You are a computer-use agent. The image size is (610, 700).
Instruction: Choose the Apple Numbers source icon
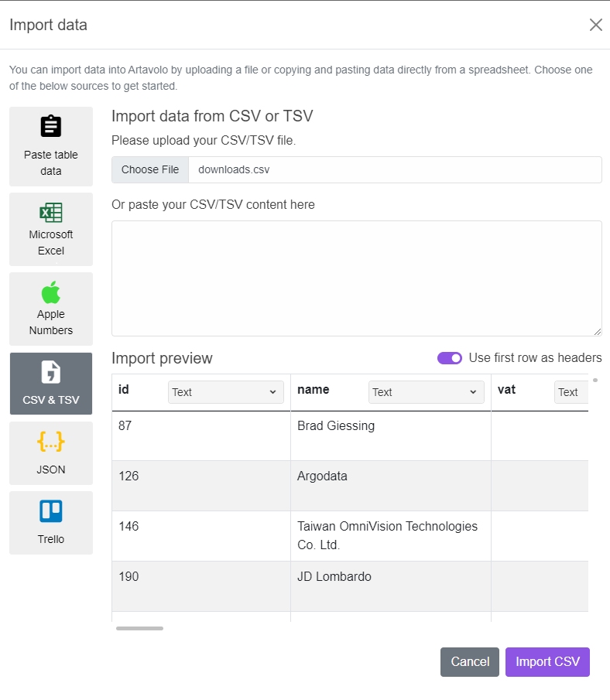[51, 292]
